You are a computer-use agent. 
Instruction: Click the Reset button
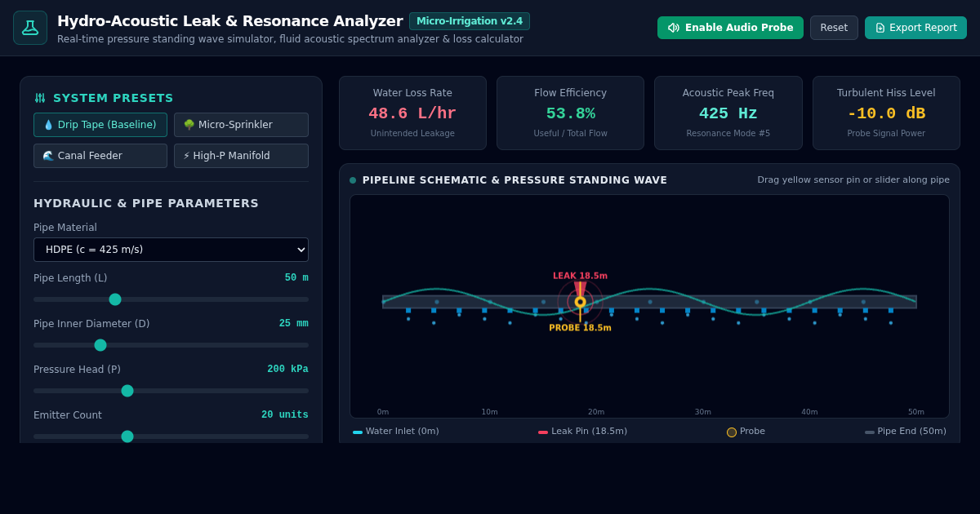(x=834, y=28)
